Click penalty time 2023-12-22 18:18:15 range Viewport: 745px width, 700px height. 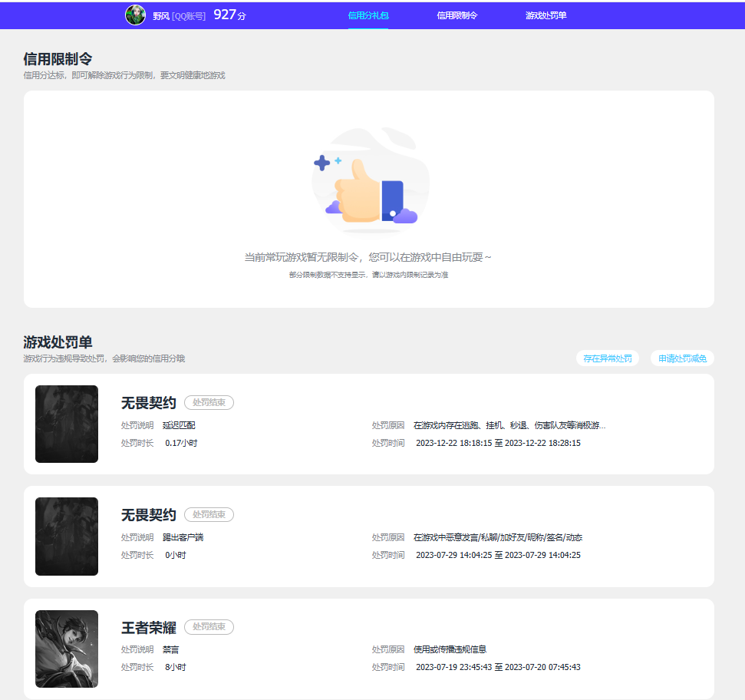(499, 443)
